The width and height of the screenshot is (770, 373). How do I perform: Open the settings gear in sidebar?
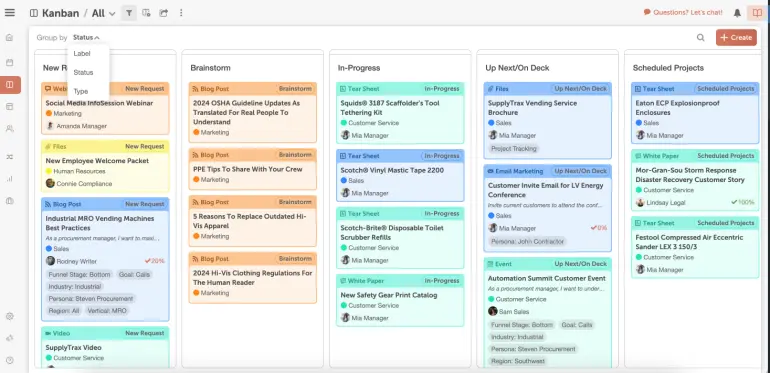click(9, 317)
